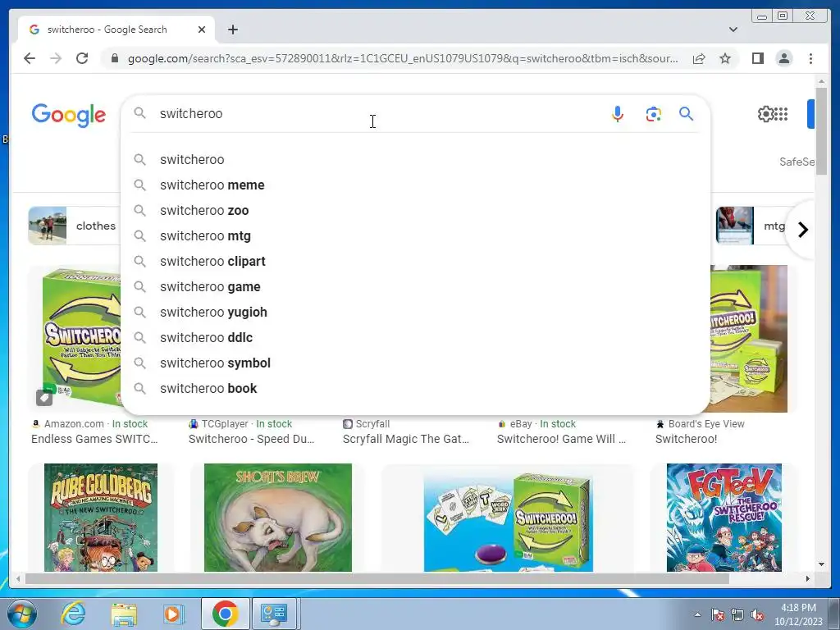Open Short's Brew dog image thumbnail
Screen dimensions: 840x630
[278, 518]
